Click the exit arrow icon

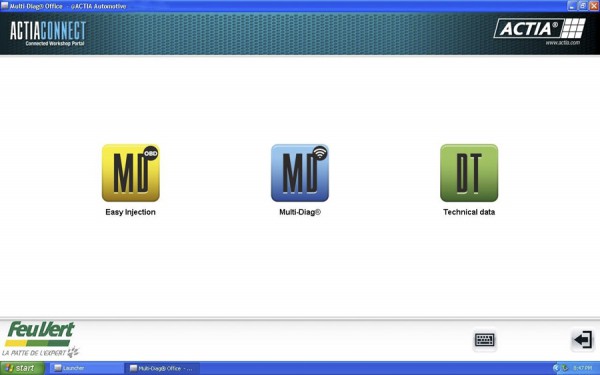click(x=583, y=340)
